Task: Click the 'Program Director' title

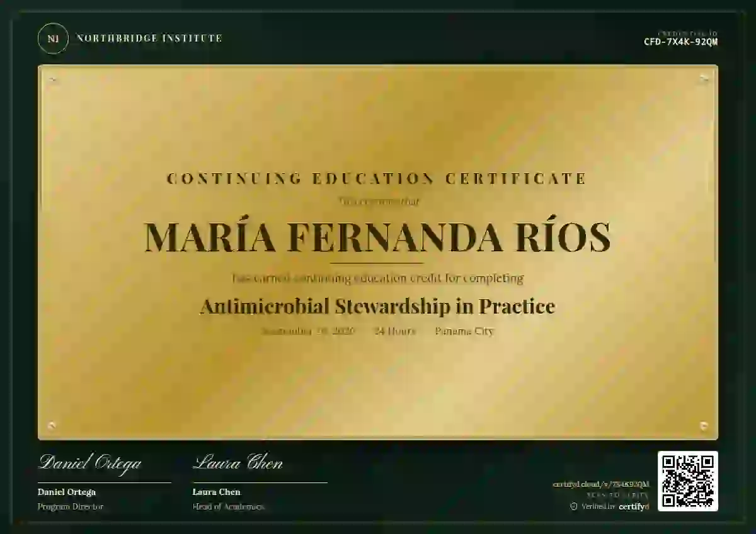Action: coord(71,506)
